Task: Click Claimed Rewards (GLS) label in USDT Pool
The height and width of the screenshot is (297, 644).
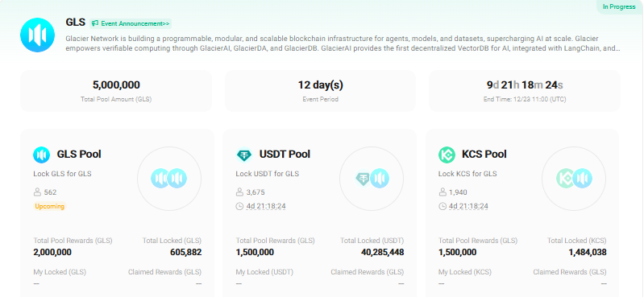Action: pyautogui.click(x=368, y=272)
